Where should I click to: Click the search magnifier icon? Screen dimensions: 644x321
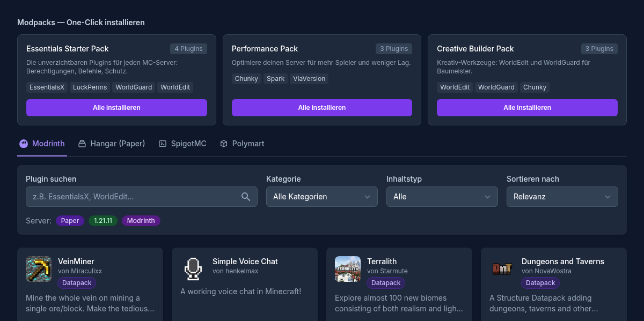246,197
